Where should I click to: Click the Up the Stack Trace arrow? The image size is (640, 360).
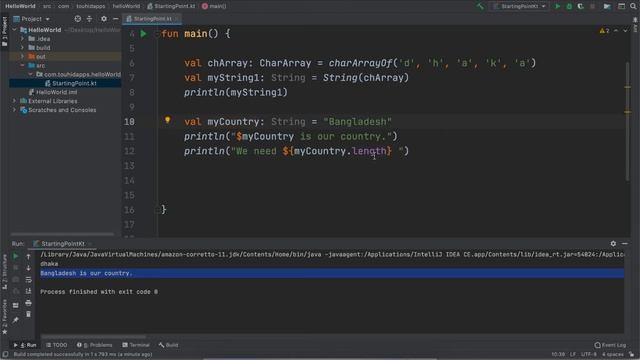point(28,256)
